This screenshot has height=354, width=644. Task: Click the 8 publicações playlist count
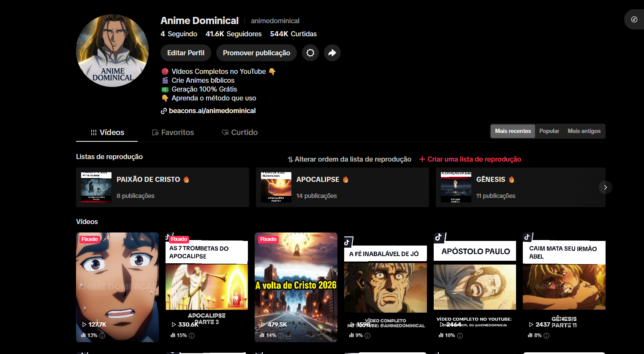pos(136,196)
